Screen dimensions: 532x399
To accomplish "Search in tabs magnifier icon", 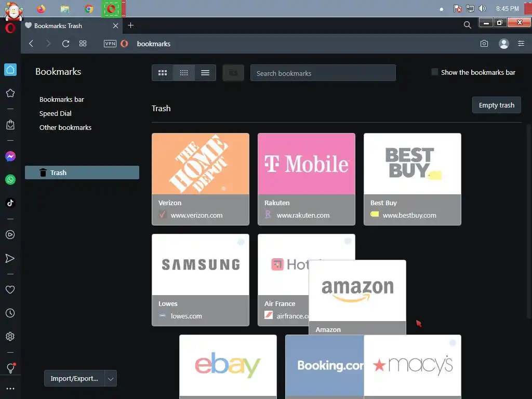I will point(467,25).
